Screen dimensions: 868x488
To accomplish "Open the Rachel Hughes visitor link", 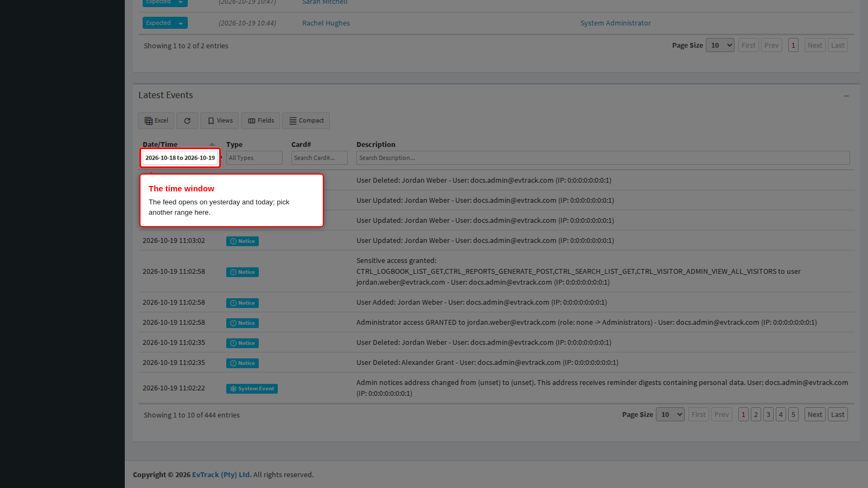I will [x=326, y=23].
